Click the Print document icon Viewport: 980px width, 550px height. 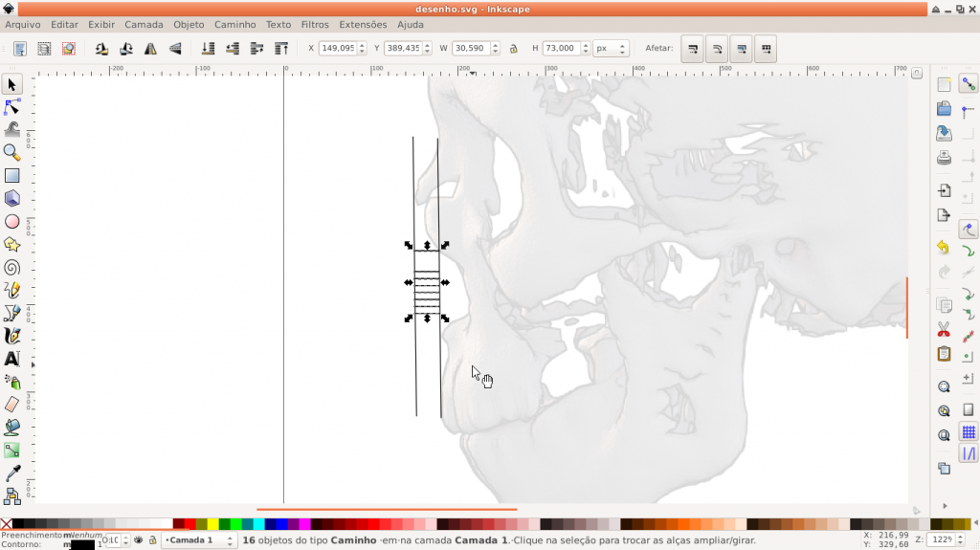944,158
